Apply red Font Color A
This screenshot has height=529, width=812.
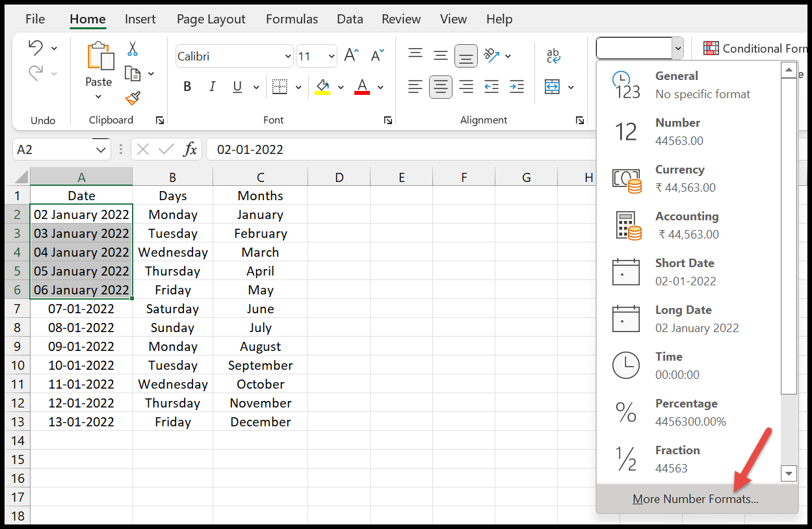point(362,86)
